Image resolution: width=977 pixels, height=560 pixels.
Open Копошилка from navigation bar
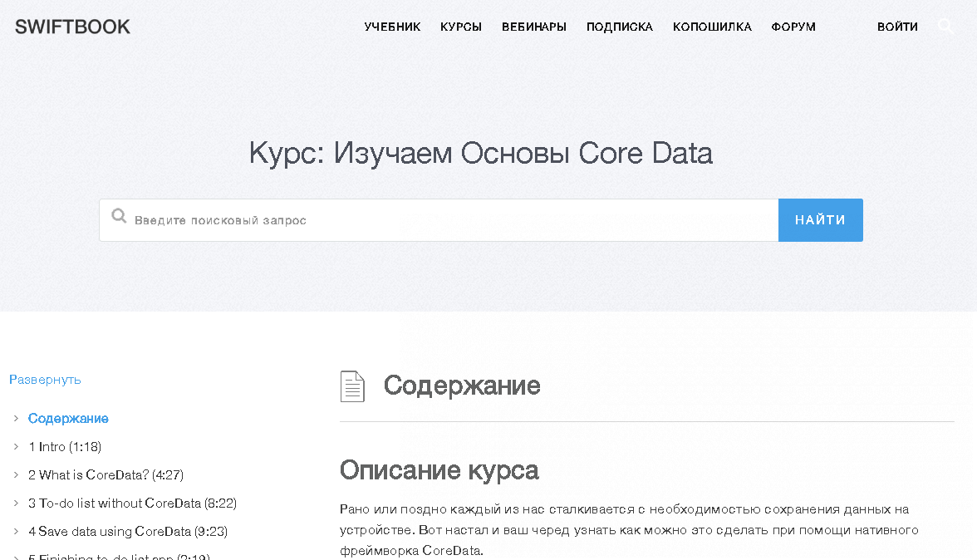pyautogui.click(x=712, y=27)
